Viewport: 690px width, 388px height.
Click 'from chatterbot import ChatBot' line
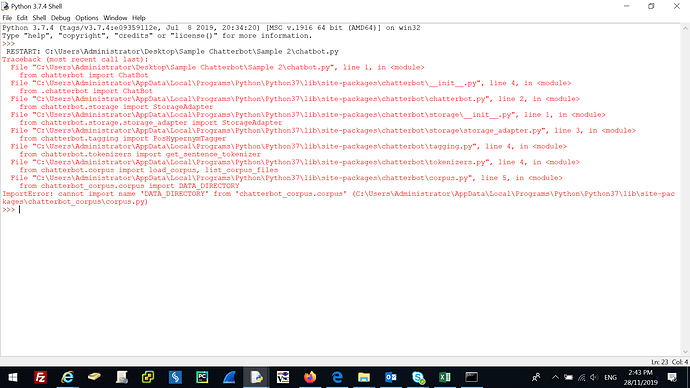(x=84, y=75)
